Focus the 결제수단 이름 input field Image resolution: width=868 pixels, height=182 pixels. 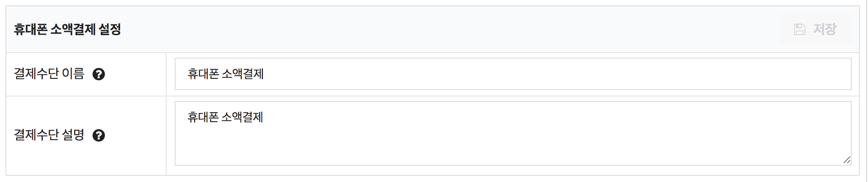[513, 74]
